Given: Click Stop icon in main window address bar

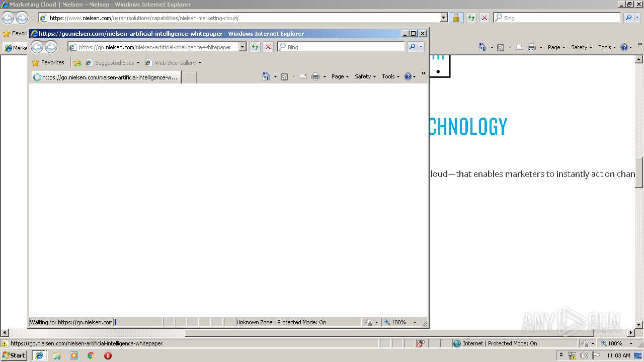Looking at the screenshot, I should point(485,18).
